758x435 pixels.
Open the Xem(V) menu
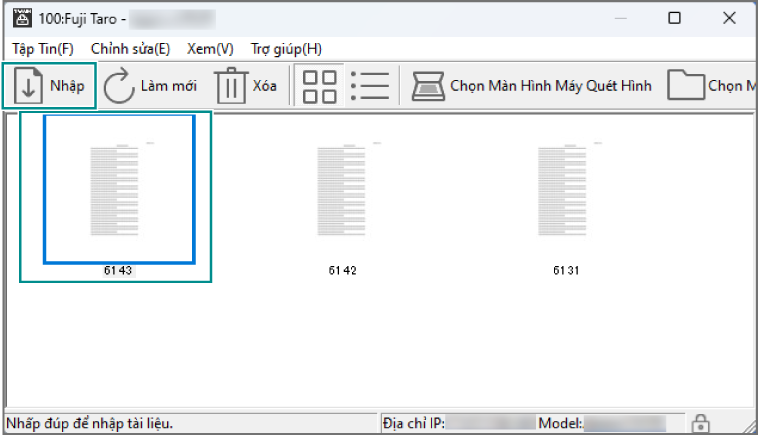pyautogui.click(x=210, y=48)
